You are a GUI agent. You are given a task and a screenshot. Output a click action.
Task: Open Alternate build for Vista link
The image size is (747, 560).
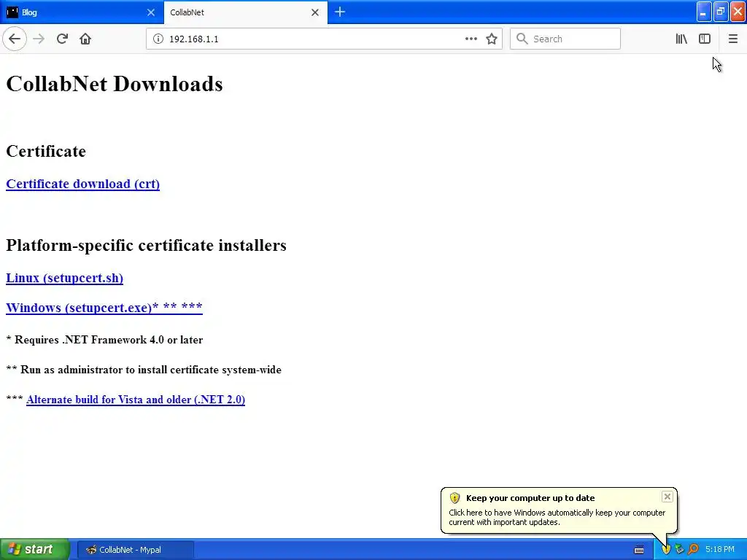tap(136, 400)
